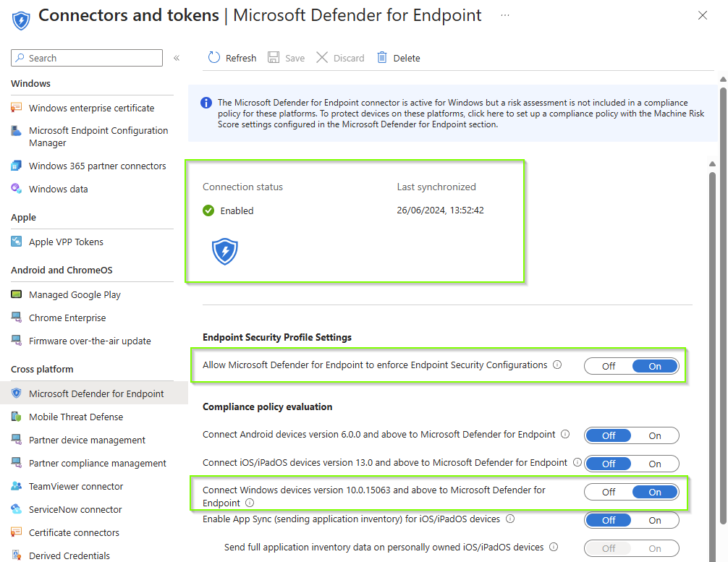728x562 pixels.
Task: Click the Refresh button label
Action: (x=240, y=58)
